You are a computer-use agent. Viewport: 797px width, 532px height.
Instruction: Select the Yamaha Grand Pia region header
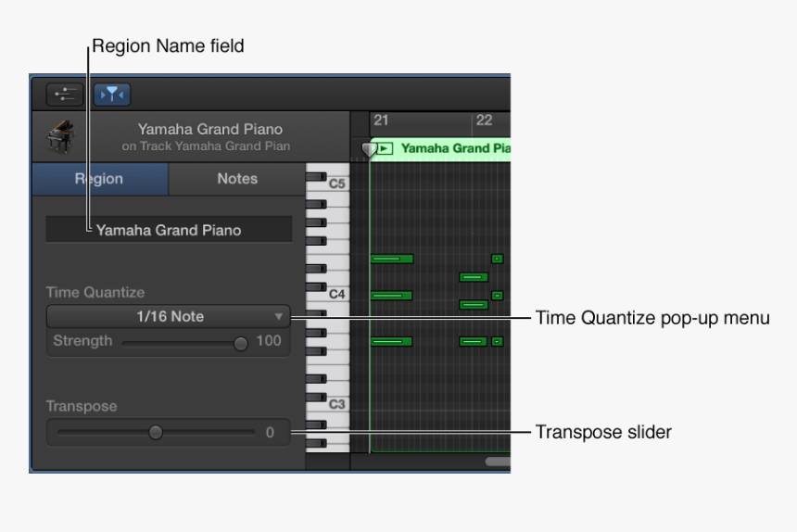pyautogui.click(x=440, y=149)
